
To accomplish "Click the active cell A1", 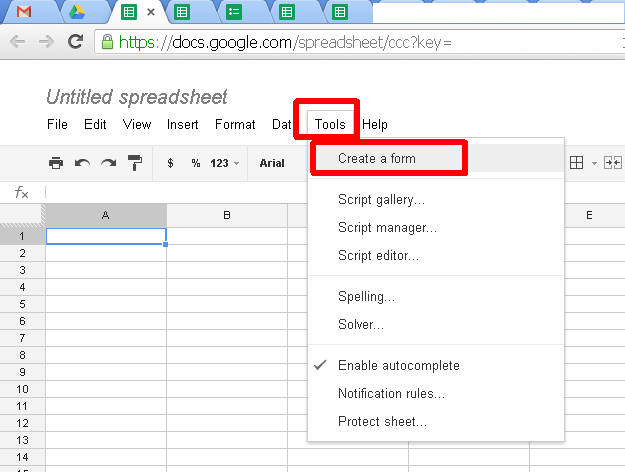I will (x=106, y=236).
